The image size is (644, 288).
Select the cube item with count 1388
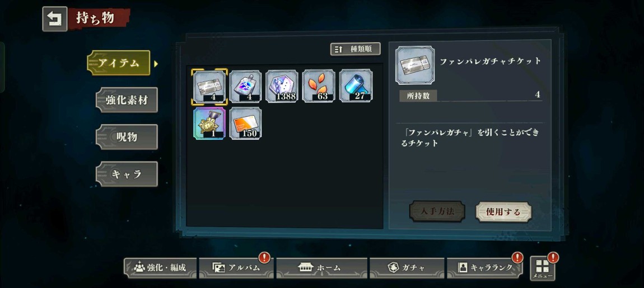pos(282,87)
